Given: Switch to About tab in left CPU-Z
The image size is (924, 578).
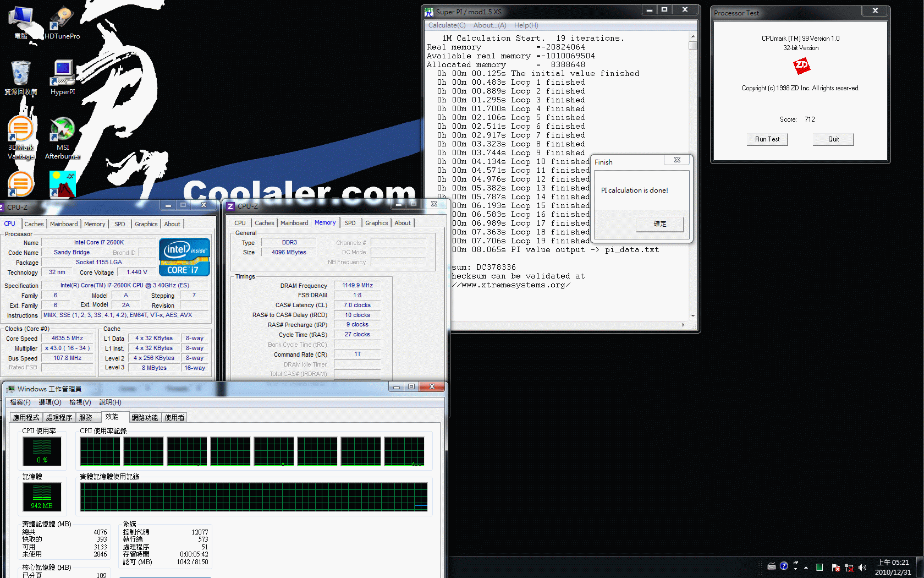Looking at the screenshot, I should pos(172,224).
